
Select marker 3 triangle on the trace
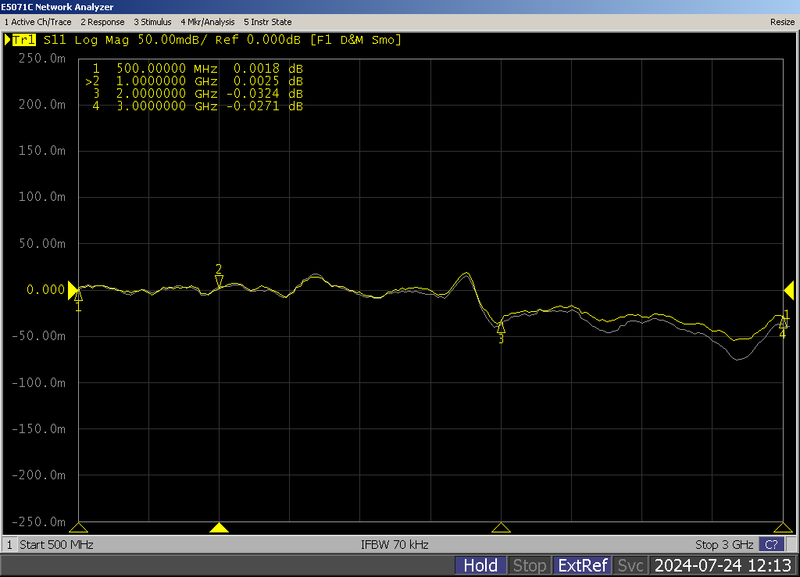tap(499, 326)
